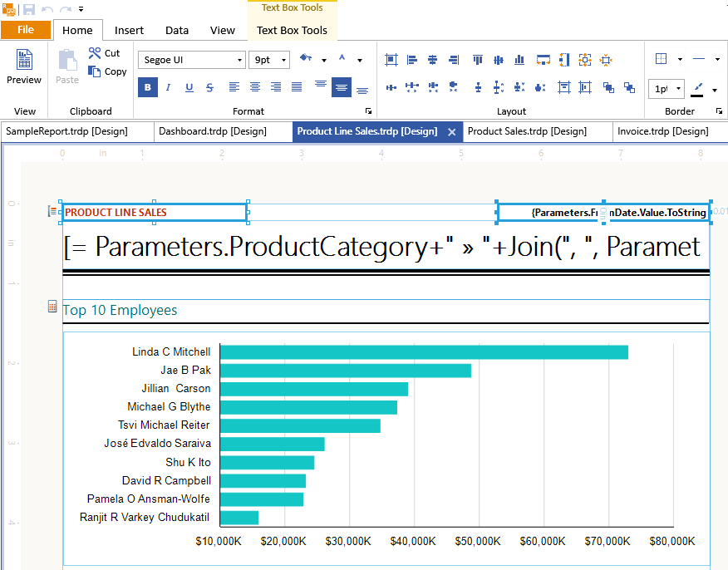The image size is (728, 570).
Task: Switch to the Data ribbon tab
Action: pyautogui.click(x=177, y=30)
